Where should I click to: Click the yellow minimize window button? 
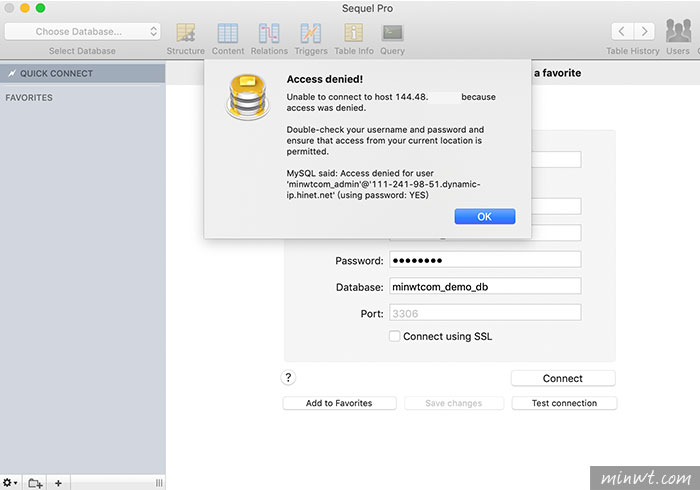pos(25,8)
